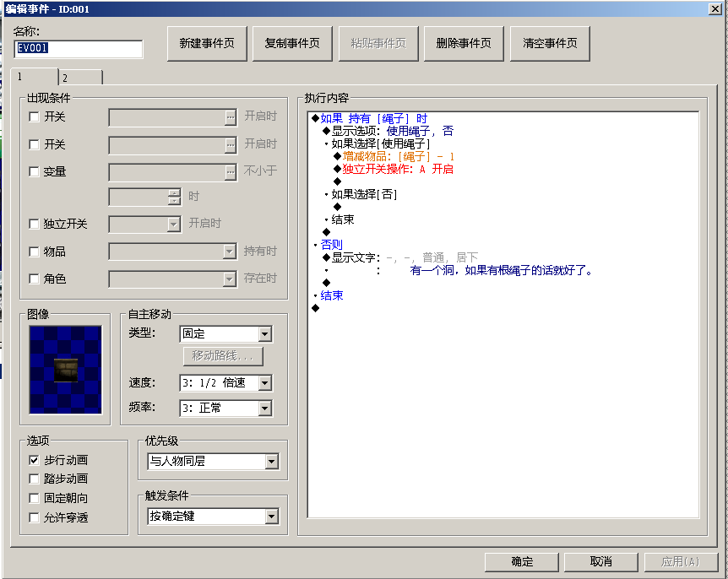Screen dimensions: 728x579
Task: Click the 删除事件页 button
Action: tap(464, 44)
